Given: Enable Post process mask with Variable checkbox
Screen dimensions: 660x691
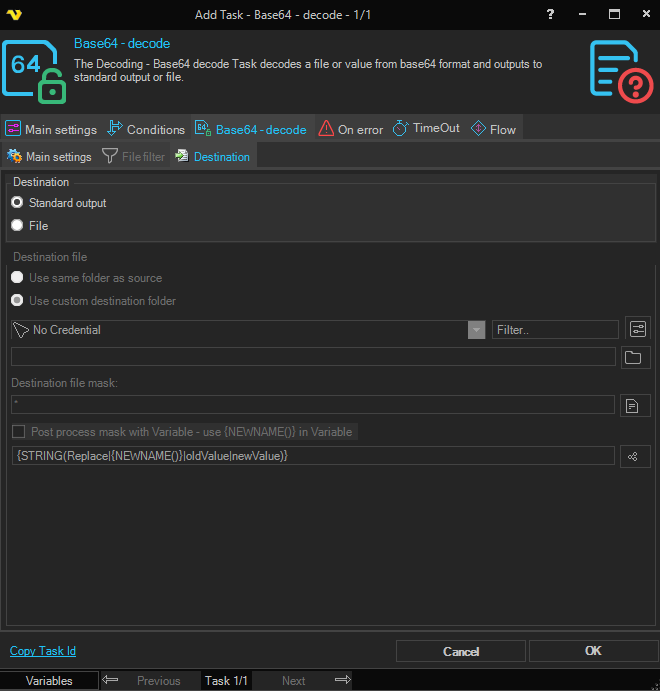Looking at the screenshot, I should [x=18, y=432].
